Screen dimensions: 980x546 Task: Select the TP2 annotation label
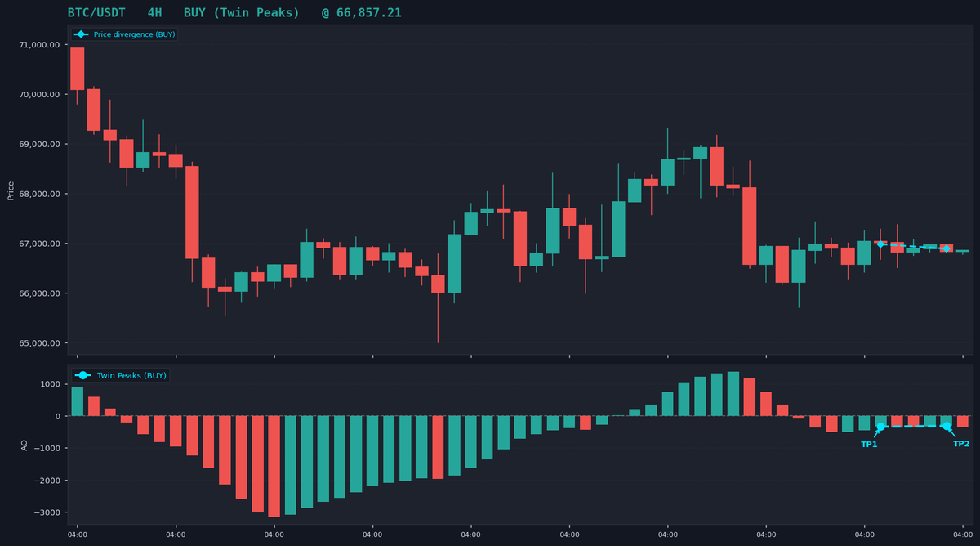coord(961,444)
